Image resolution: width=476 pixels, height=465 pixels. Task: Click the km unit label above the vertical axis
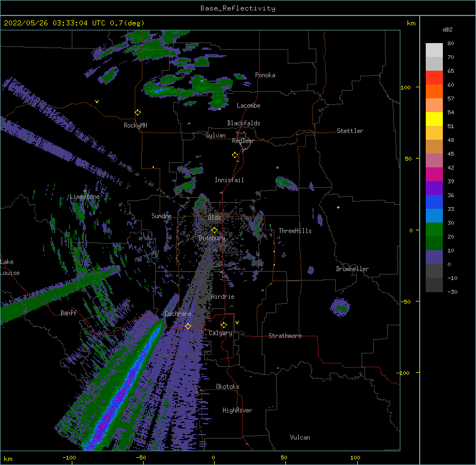[411, 23]
